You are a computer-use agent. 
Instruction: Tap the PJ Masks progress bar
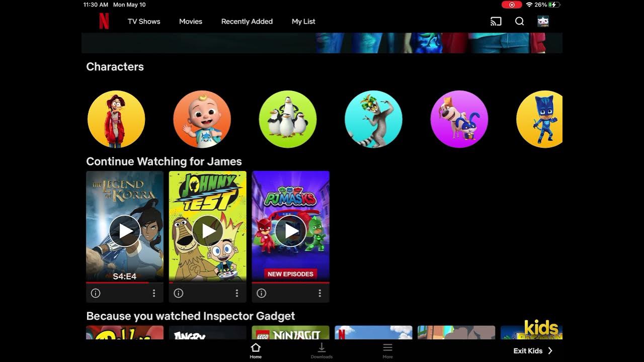(291, 283)
